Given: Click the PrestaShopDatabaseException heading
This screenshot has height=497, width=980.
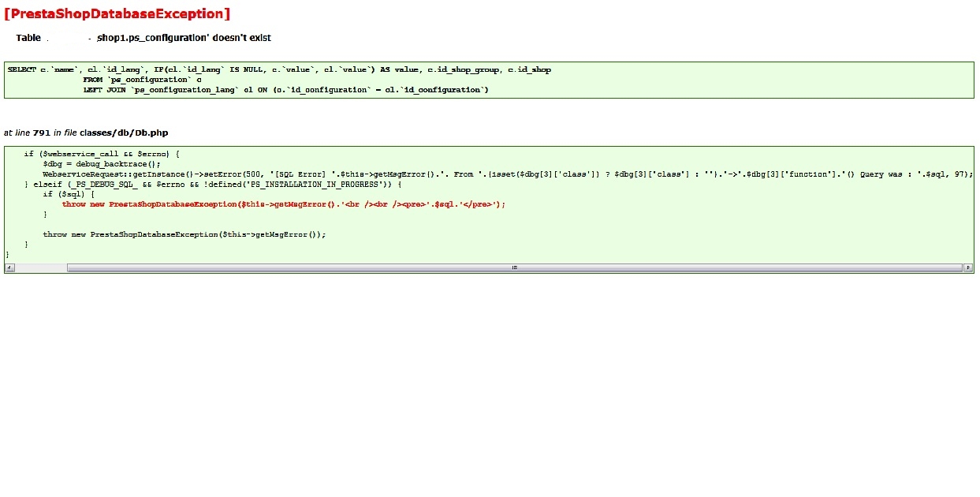Looking at the screenshot, I should click(x=117, y=14).
